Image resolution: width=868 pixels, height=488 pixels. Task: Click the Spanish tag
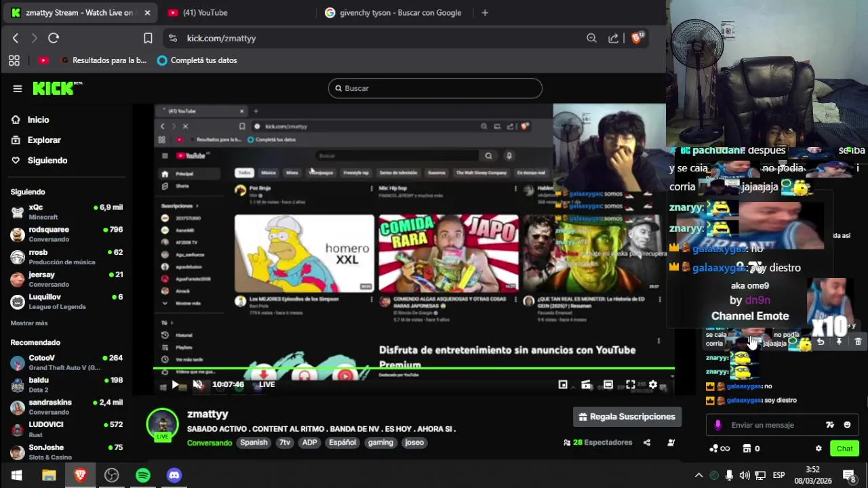coord(254,443)
